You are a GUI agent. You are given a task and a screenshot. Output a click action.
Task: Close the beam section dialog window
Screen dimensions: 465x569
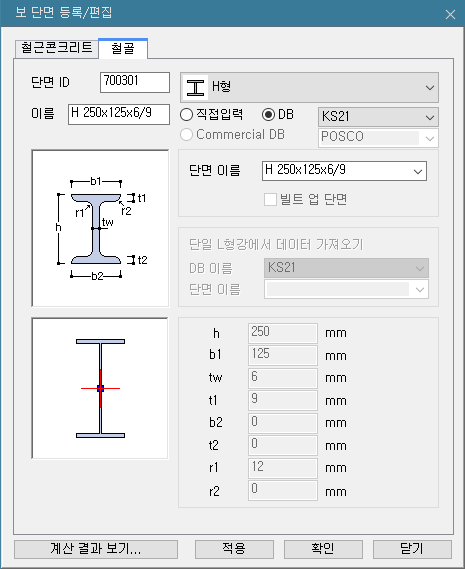(x=450, y=14)
